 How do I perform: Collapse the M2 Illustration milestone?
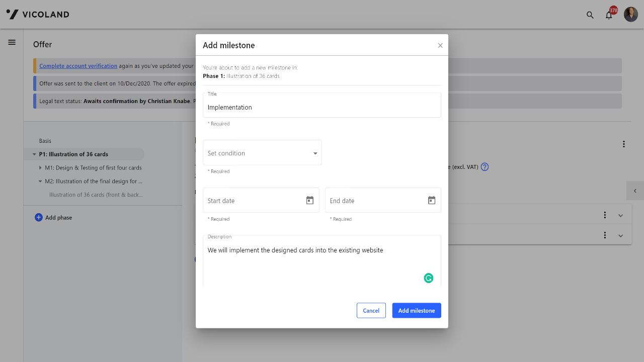pyautogui.click(x=40, y=182)
